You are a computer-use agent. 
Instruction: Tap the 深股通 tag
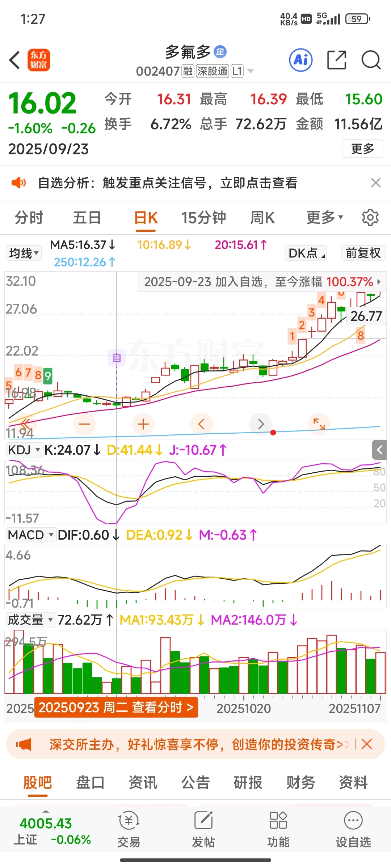(x=213, y=71)
